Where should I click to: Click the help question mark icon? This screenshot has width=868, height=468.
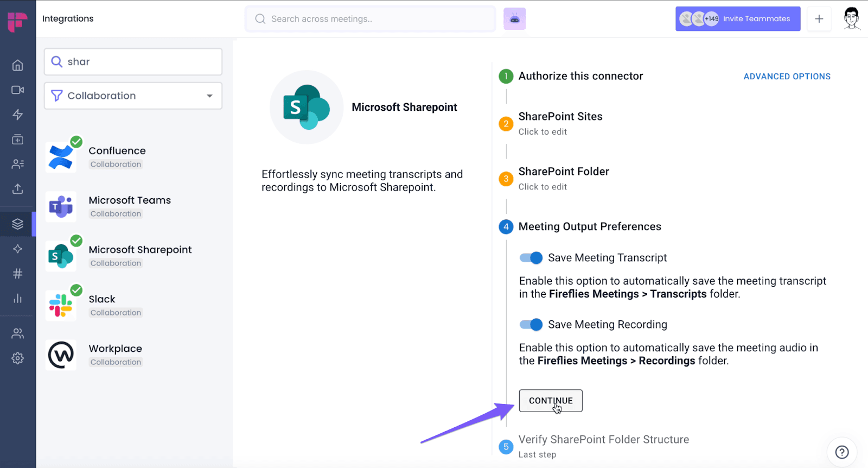click(x=842, y=452)
